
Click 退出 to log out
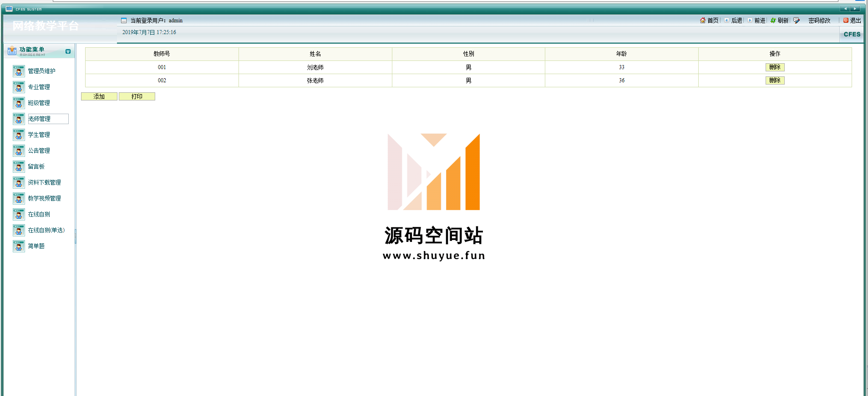pyautogui.click(x=855, y=20)
